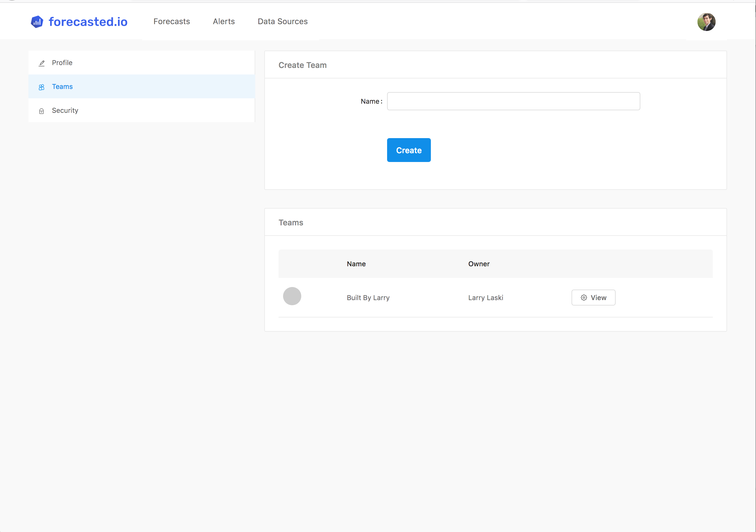This screenshot has width=756, height=532.
Task: Click the Profile pencil icon
Action: [x=41, y=63]
